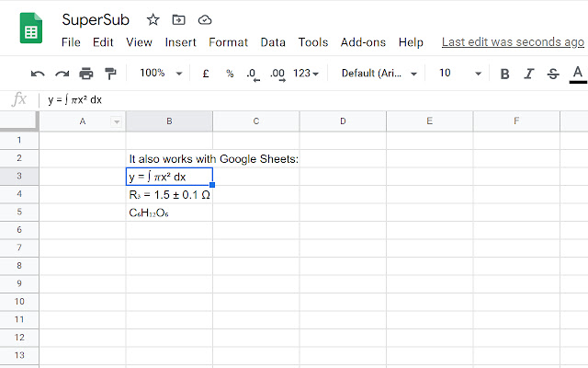Print the spreadsheet using the printer icon

pyautogui.click(x=86, y=74)
